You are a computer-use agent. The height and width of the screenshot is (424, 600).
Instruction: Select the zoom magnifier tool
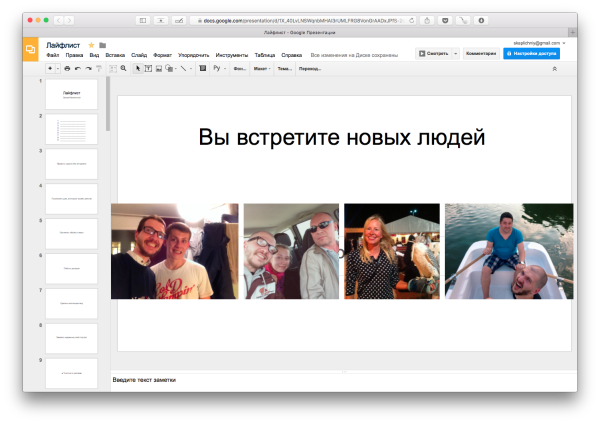(124, 69)
